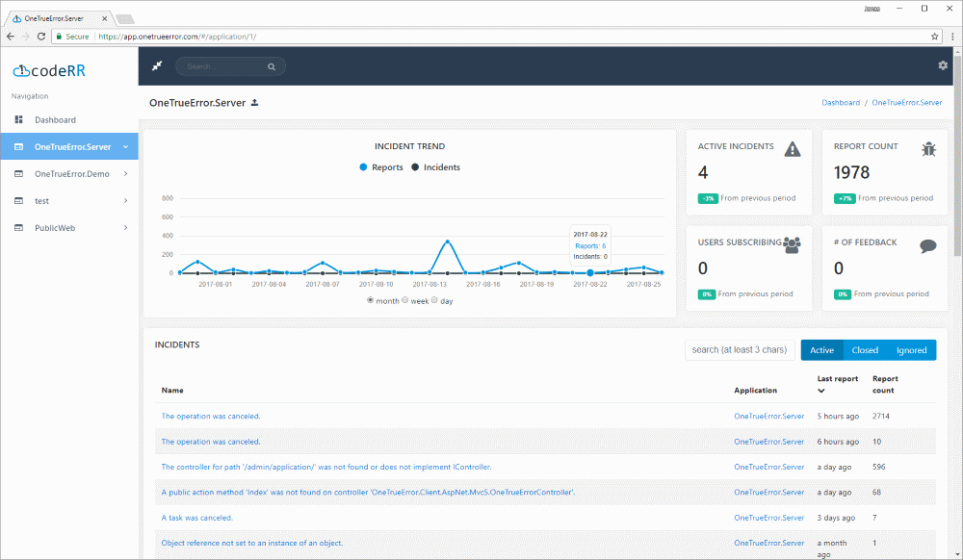Image resolution: width=963 pixels, height=560 pixels.
Task: Click the green Secure padlock icon
Action: point(59,37)
